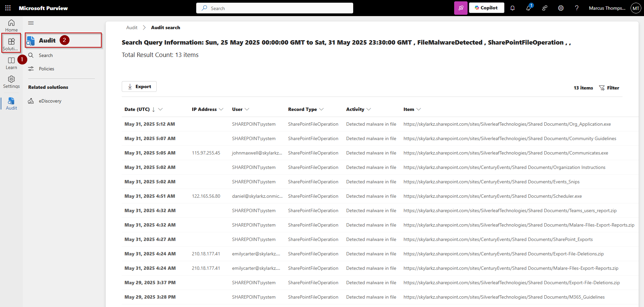Viewport: 644px width, 307px height.
Task: Open Policies from the Audit menu
Action: pyautogui.click(x=47, y=68)
